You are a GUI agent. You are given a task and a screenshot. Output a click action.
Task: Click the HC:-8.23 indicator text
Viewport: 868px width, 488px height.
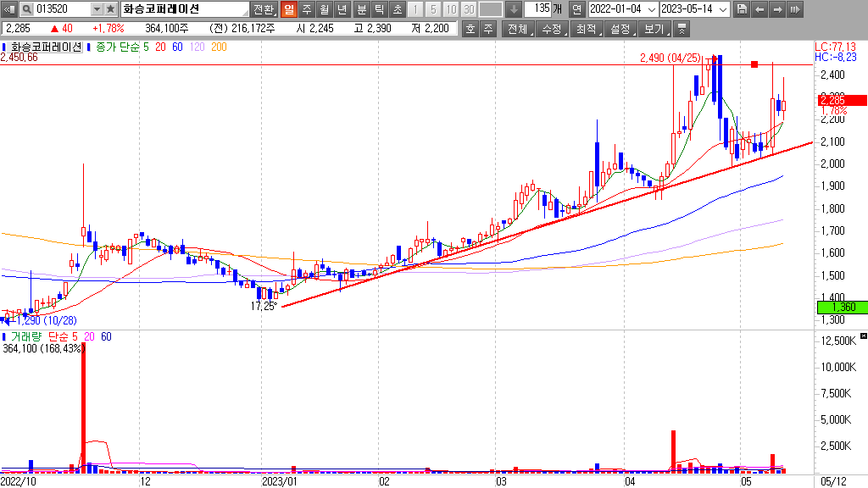tap(835, 57)
